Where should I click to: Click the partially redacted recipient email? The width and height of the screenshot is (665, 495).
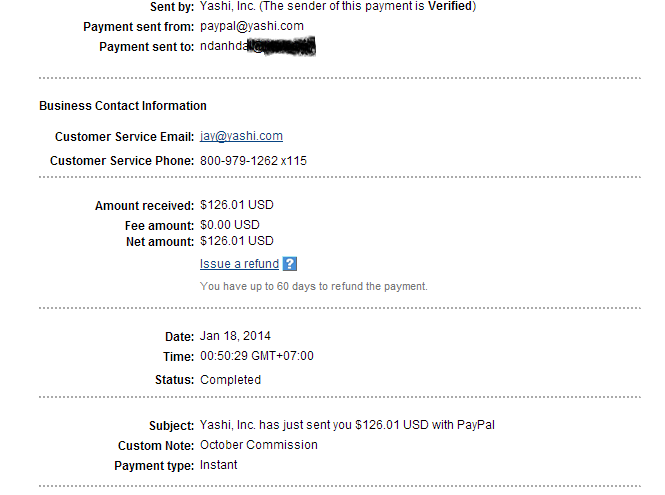pos(257,46)
